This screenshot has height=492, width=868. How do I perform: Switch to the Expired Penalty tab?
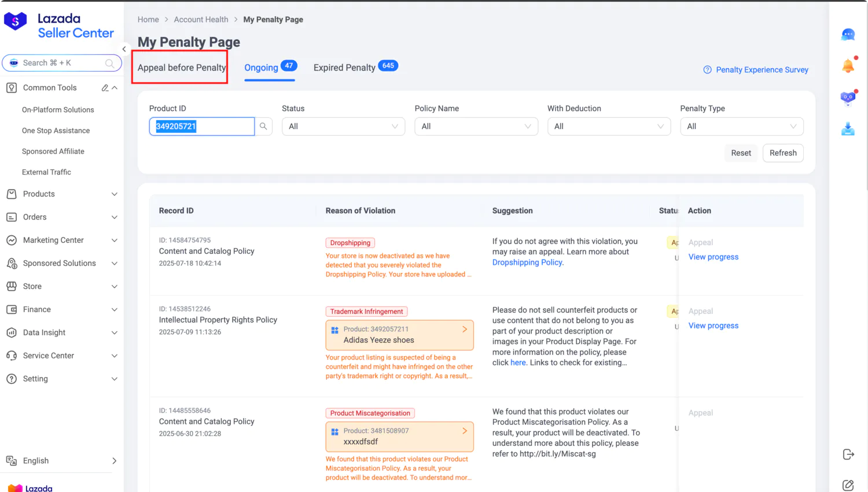(x=344, y=68)
